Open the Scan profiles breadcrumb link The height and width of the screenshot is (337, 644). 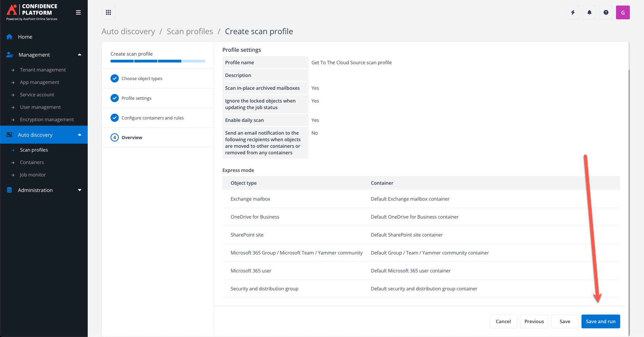pyautogui.click(x=190, y=31)
